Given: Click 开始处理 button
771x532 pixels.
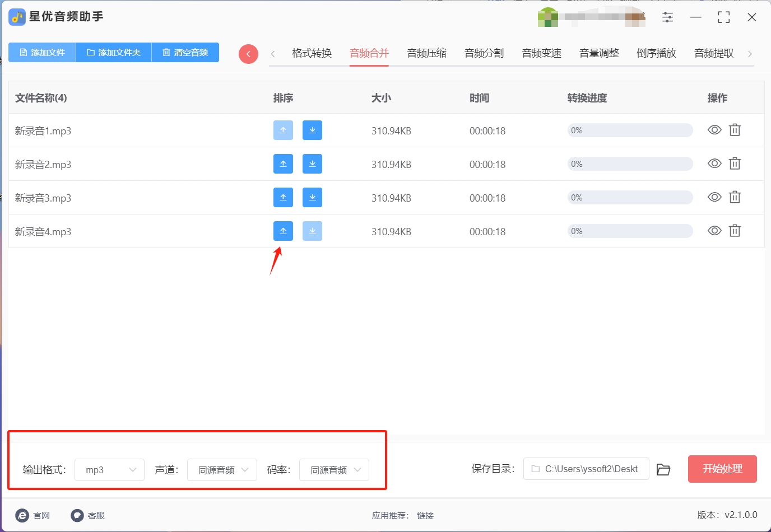Looking at the screenshot, I should pyautogui.click(x=722, y=469).
